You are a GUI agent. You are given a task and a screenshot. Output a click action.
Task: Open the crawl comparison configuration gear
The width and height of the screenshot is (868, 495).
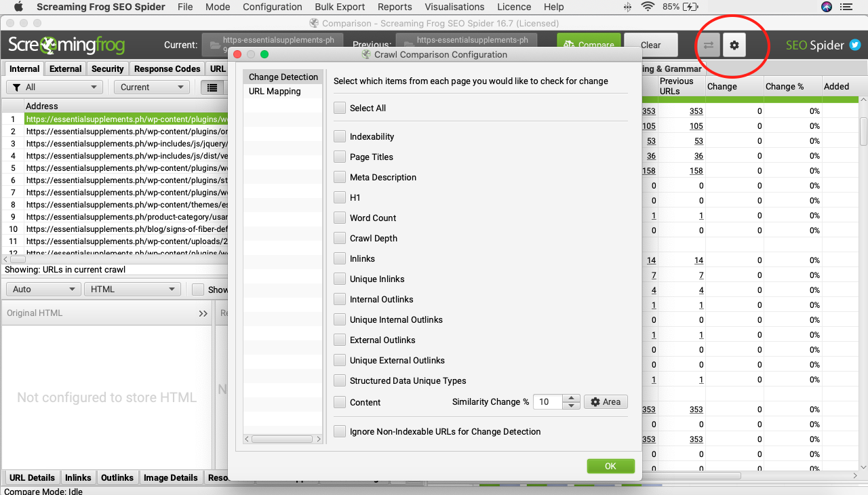[734, 45]
